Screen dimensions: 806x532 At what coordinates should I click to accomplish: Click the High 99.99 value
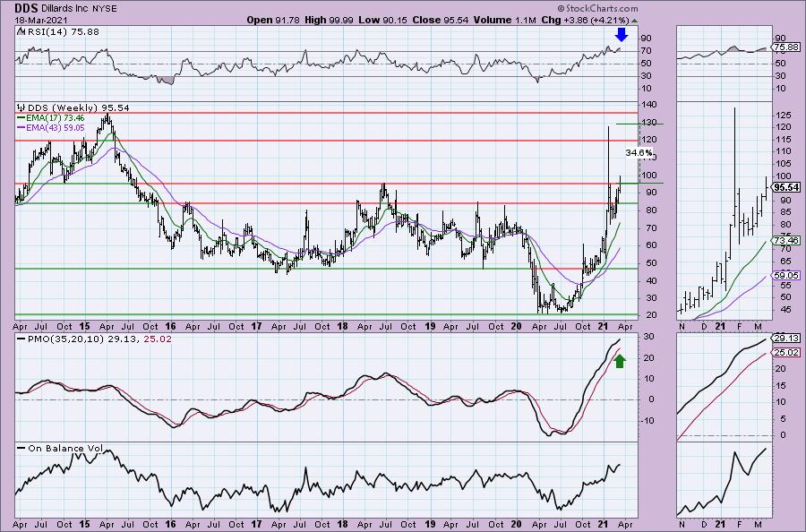pos(329,20)
